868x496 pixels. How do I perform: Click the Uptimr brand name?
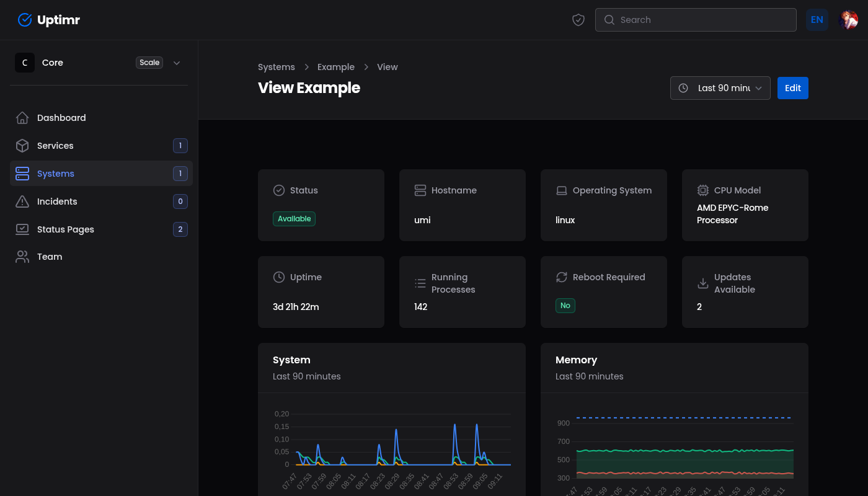click(x=58, y=20)
